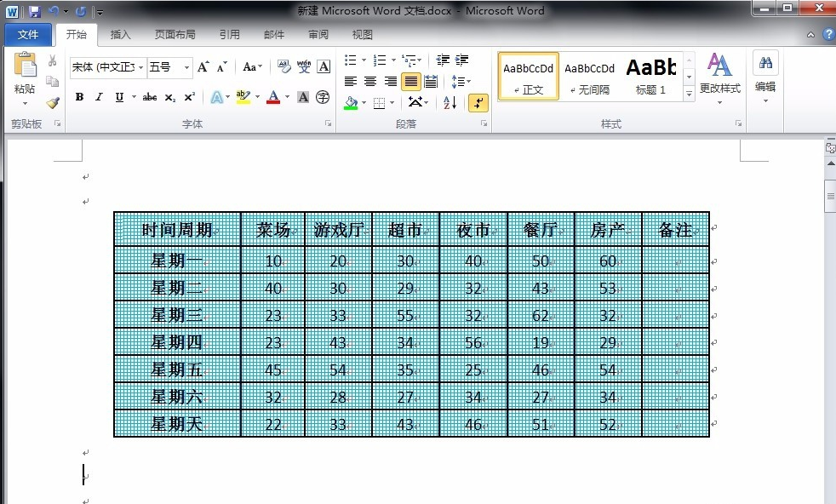Select the Cut scissors icon

52,60
